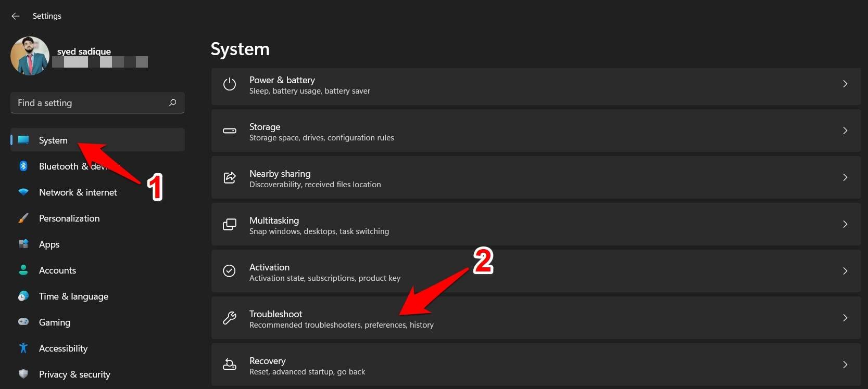This screenshot has width=868, height=389.
Task: Click the Recovery icon
Action: (230, 365)
